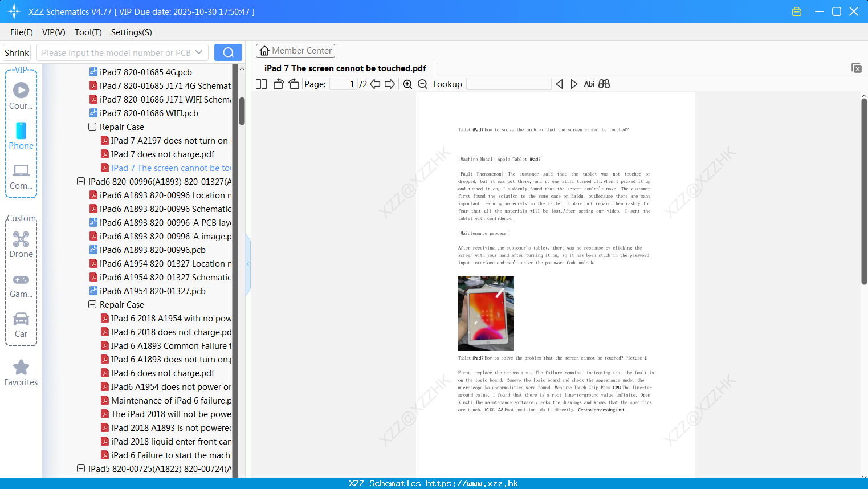Close all tabs icon at right
This screenshot has width=868, height=489.
[857, 68]
